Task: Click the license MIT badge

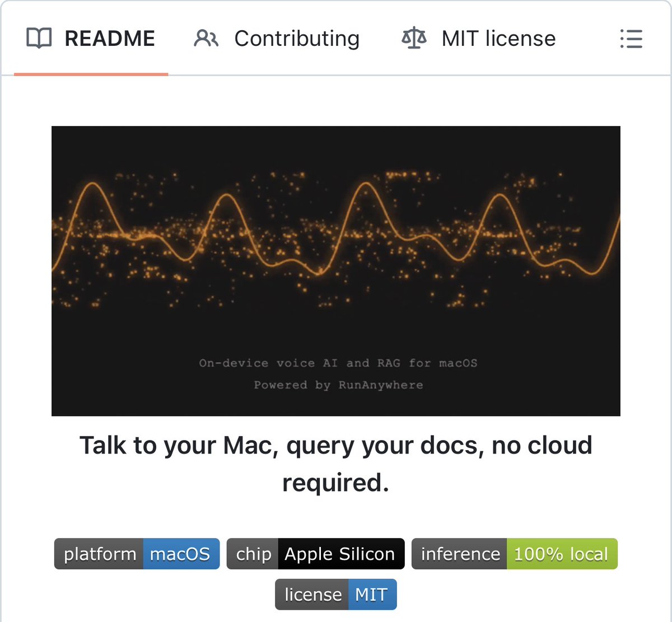Action: (336, 594)
